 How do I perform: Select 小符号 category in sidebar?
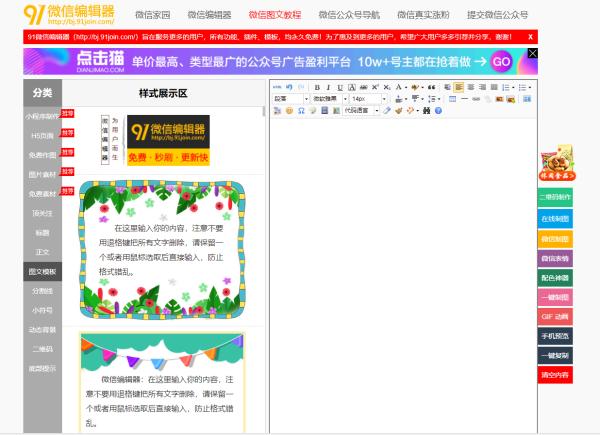(42, 310)
